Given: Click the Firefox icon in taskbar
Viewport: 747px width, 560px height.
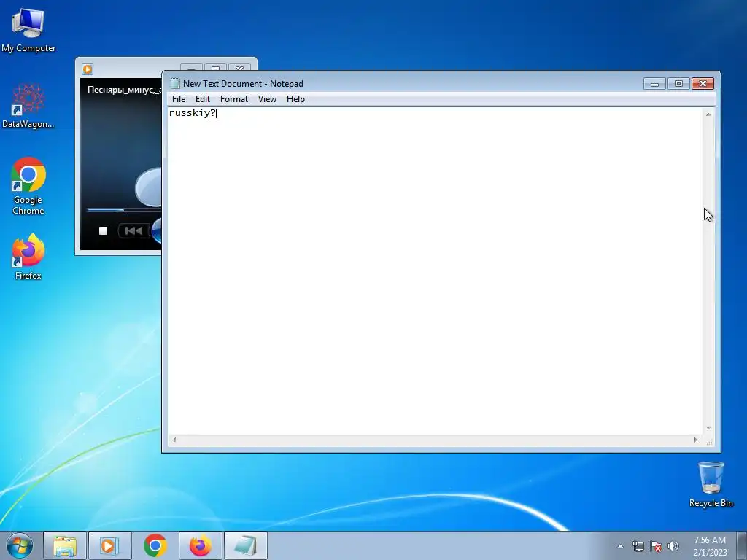Looking at the screenshot, I should click(201, 545).
